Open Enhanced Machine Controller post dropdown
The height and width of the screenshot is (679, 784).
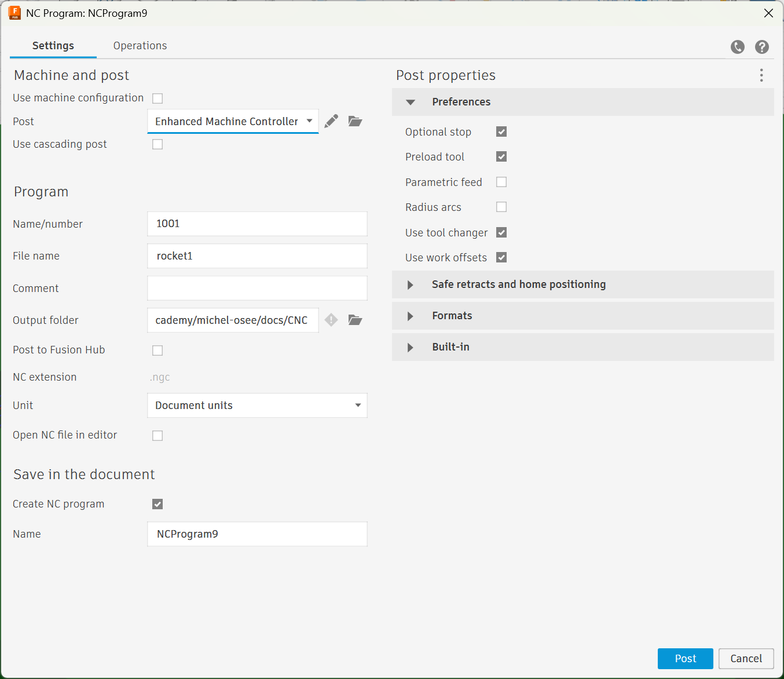coord(233,121)
